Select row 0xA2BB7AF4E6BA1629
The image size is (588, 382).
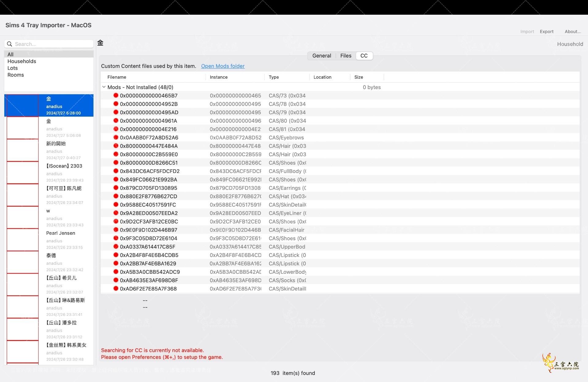point(340,263)
